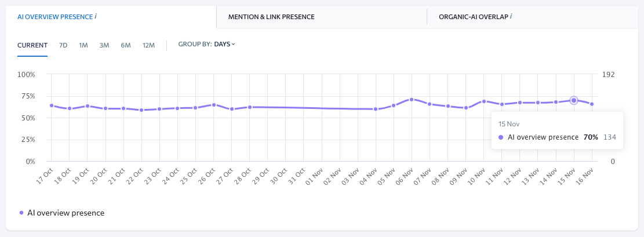
Task: Click the 06 Nov peak data point
Action: click(412, 100)
